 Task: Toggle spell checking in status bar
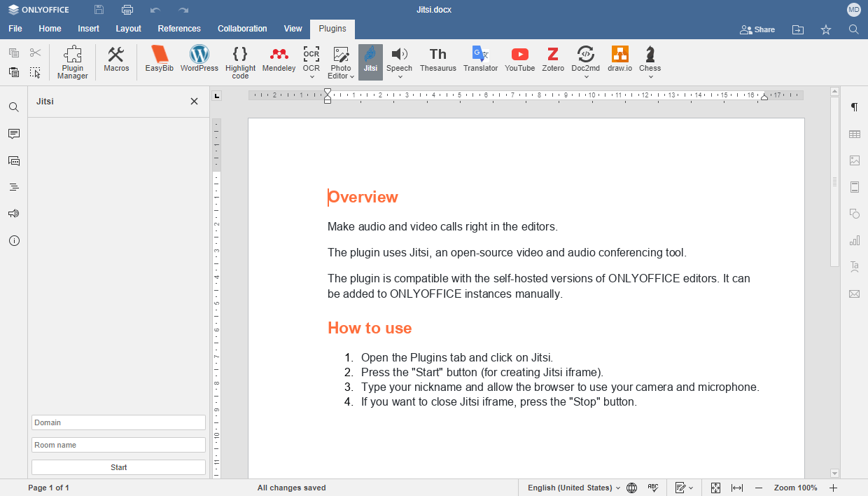pos(653,488)
